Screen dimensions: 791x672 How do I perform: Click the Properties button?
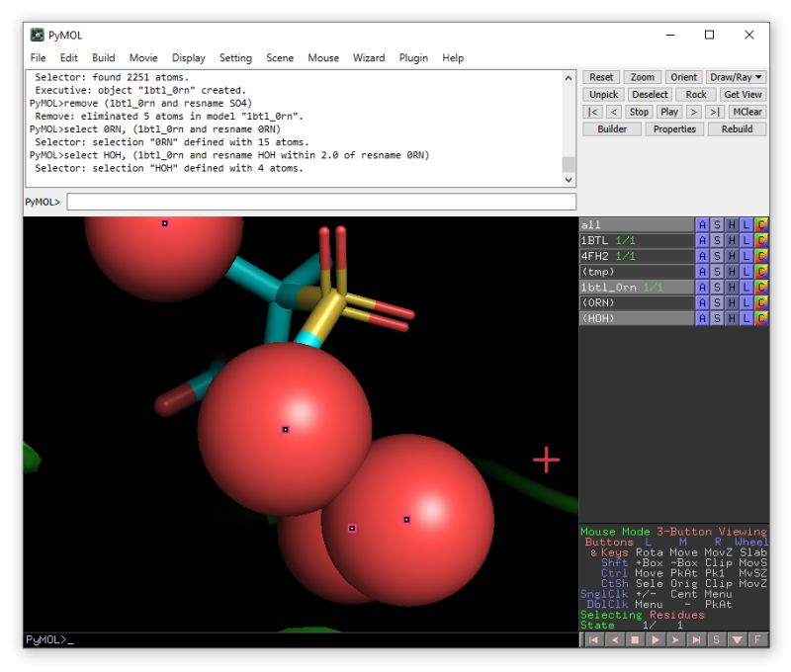(x=674, y=129)
